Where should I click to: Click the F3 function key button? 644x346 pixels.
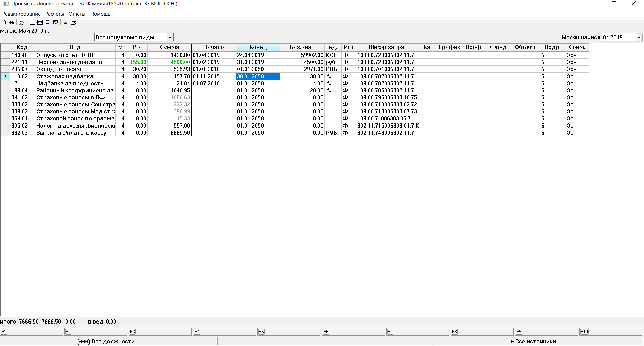click(160, 332)
